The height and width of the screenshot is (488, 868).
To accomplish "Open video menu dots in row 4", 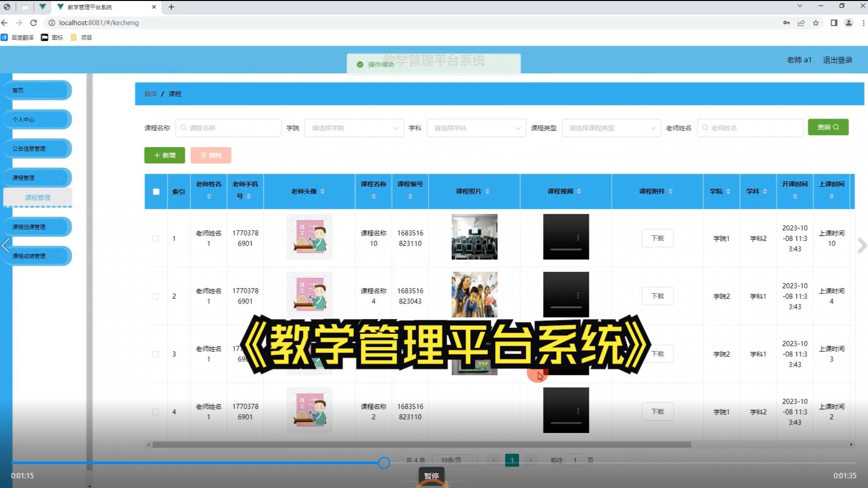I will (x=578, y=411).
